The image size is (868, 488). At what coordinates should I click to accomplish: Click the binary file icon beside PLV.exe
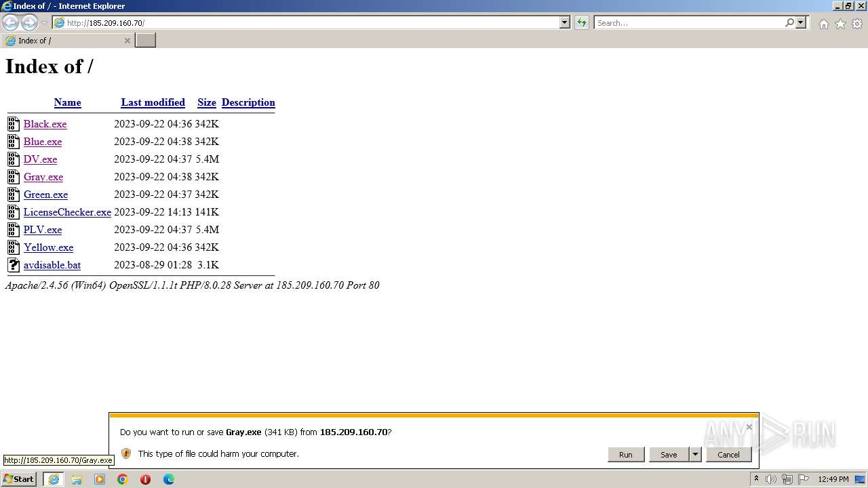point(14,229)
